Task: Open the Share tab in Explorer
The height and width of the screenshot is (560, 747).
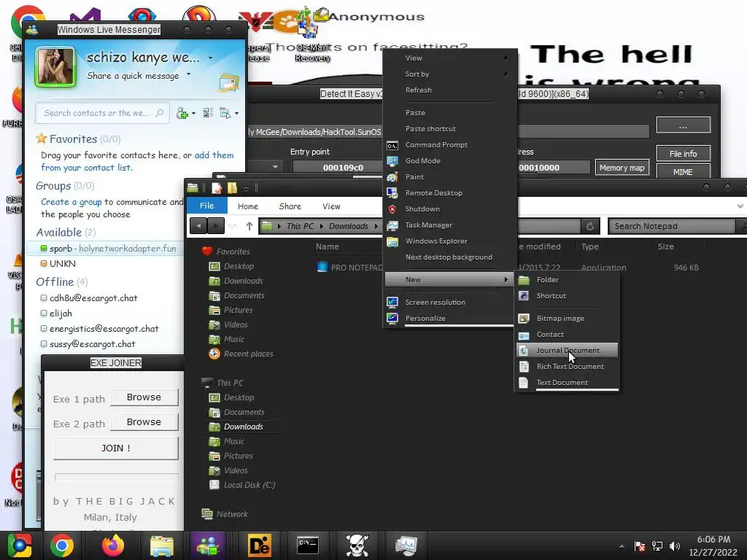Action: point(290,206)
